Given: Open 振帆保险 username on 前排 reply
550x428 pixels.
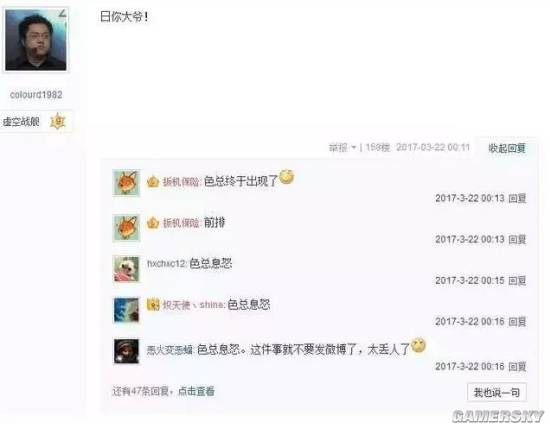Looking at the screenshot, I should [x=181, y=223].
